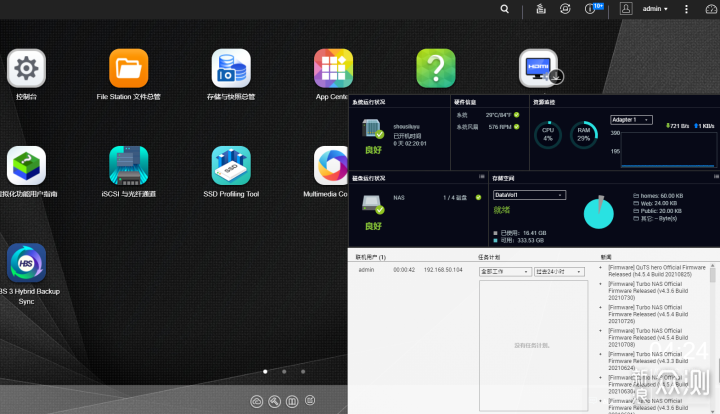Open event notifications with 10+ badge

point(592,8)
